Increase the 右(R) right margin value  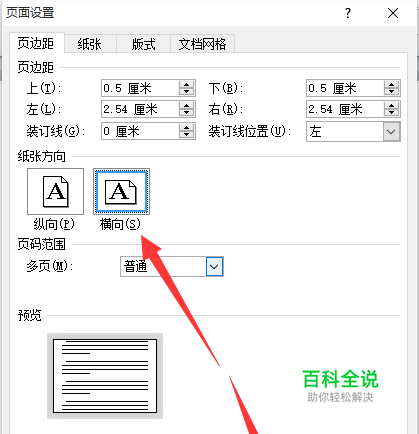pos(391,106)
